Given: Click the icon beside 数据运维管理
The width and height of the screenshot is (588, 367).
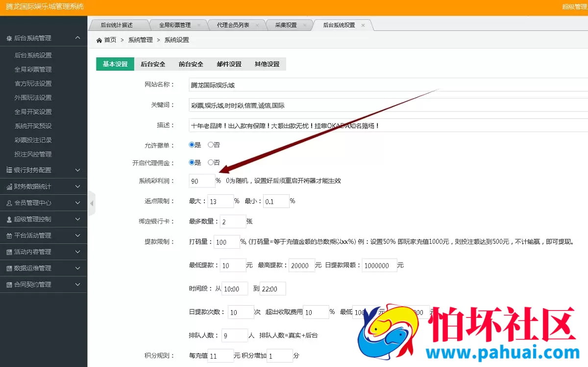Looking at the screenshot, I should coord(9,267).
